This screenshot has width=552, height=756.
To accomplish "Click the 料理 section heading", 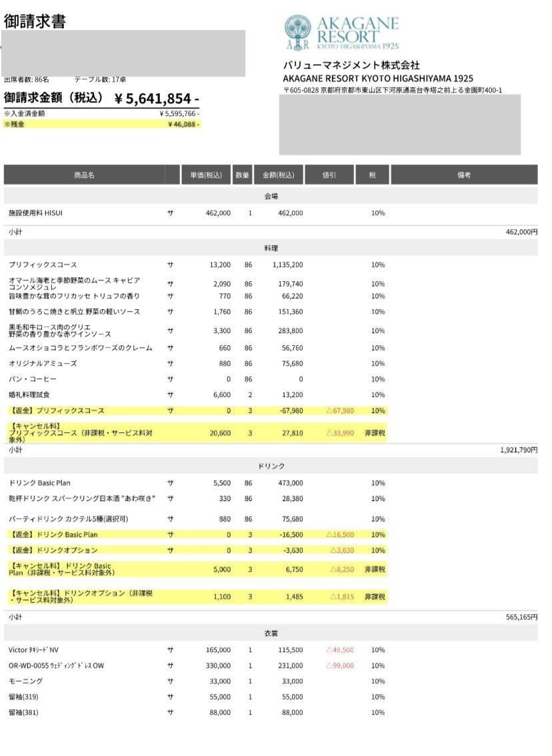I will coord(271,248).
